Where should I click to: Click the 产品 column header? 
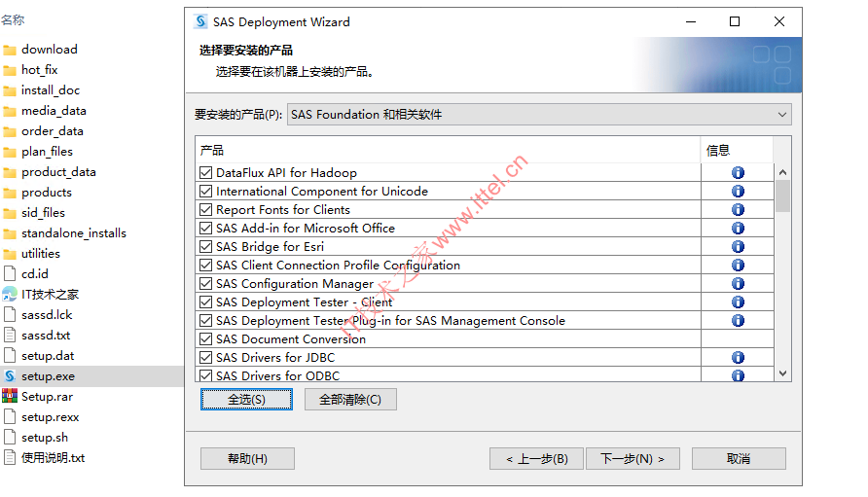(448, 150)
